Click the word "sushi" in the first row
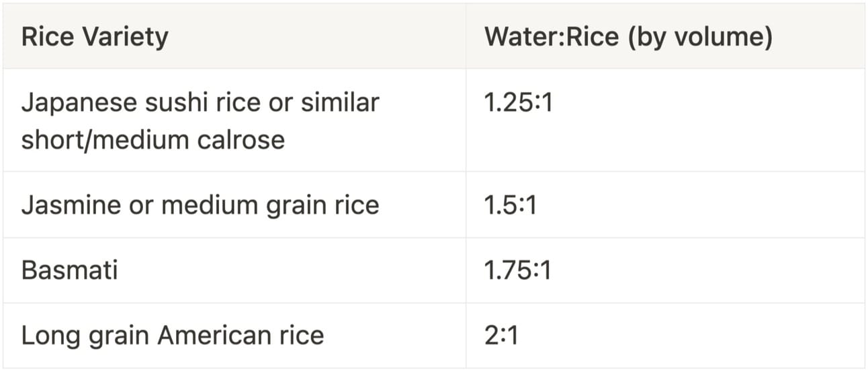The image size is (868, 370). pos(146,103)
